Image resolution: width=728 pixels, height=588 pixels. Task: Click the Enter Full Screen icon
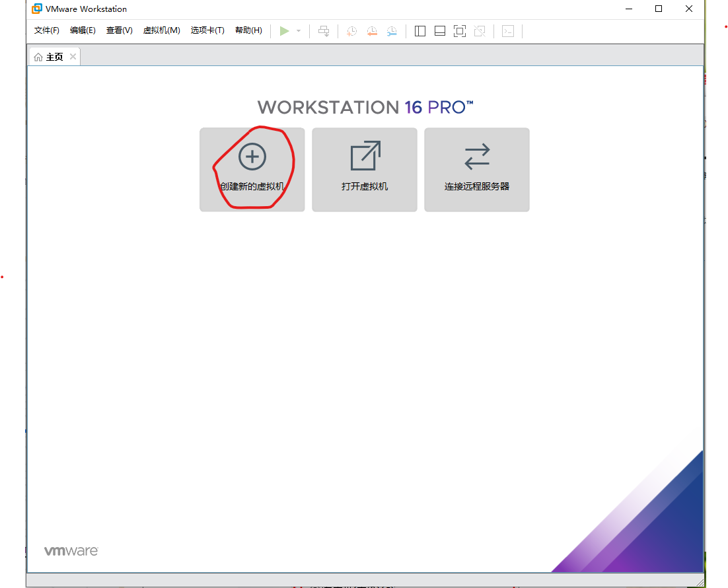coord(460,31)
